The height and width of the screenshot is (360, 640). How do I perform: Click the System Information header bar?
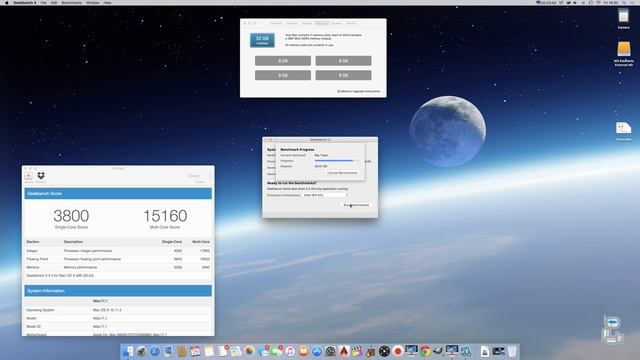pyautogui.click(x=118, y=291)
